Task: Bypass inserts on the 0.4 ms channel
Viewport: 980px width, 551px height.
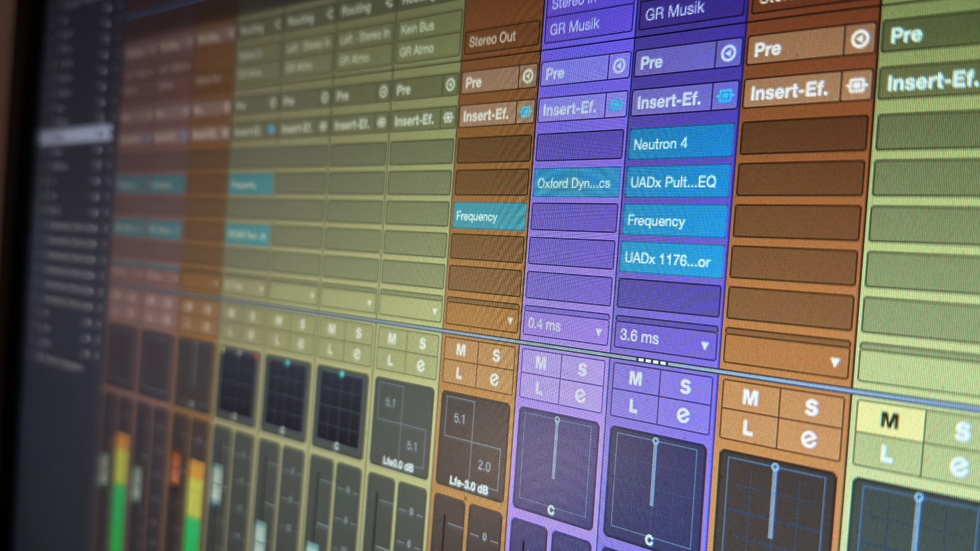Action: click(x=616, y=105)
